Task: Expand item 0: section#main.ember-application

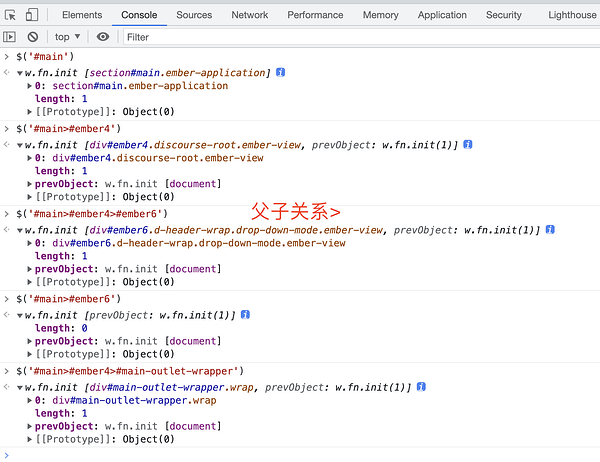Action: point(29,86)
